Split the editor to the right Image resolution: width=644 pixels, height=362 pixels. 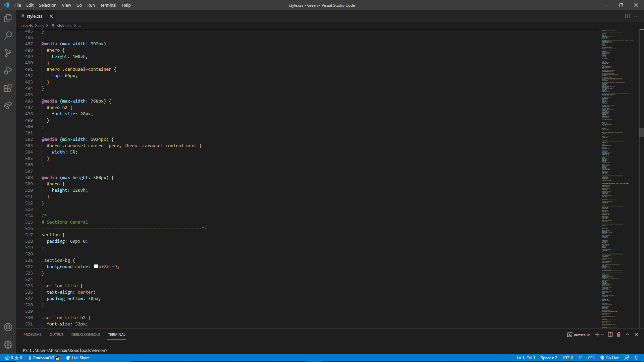coord(628,16)
